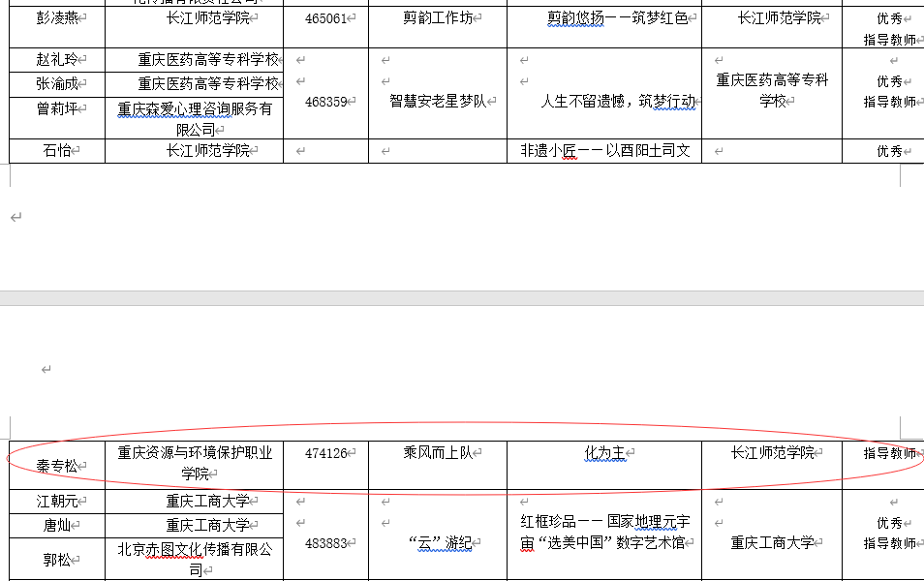The image size is (924, 581).
Task: Click the underlined text 化为主
Action: tap(604, 453)
